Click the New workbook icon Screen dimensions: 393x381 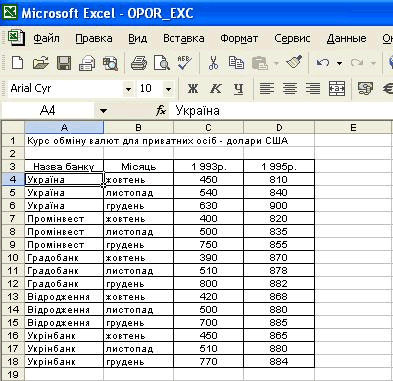[x=17, y=63]
